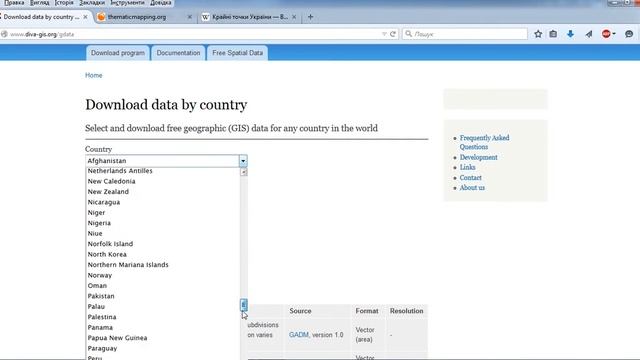The height and width of the screenshot is (360, 640).
Task: Open the bookmarks list clipboard icon
Action: click(x=553, y=34)
